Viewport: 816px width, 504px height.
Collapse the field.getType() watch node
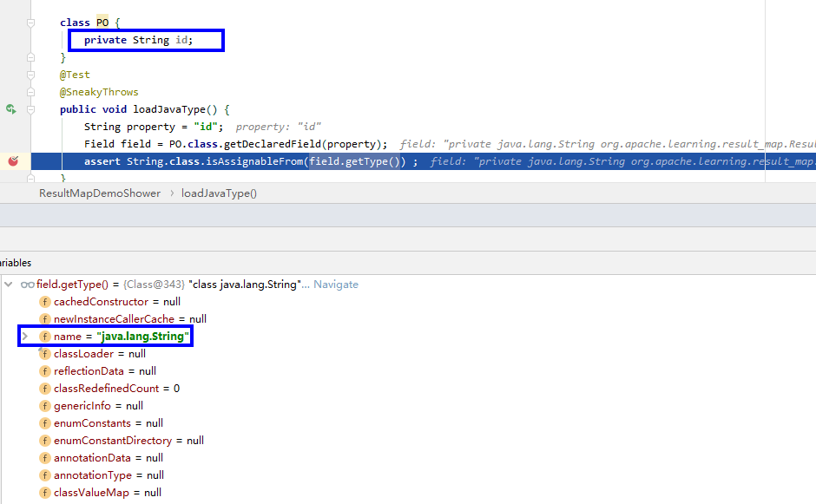(9, 285)
